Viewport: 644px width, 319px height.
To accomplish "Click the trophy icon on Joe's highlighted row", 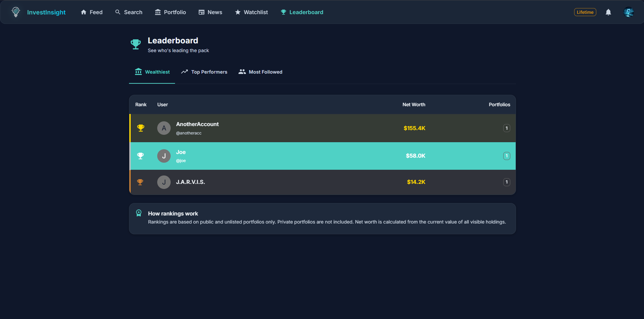I will [x=140, y=156].
